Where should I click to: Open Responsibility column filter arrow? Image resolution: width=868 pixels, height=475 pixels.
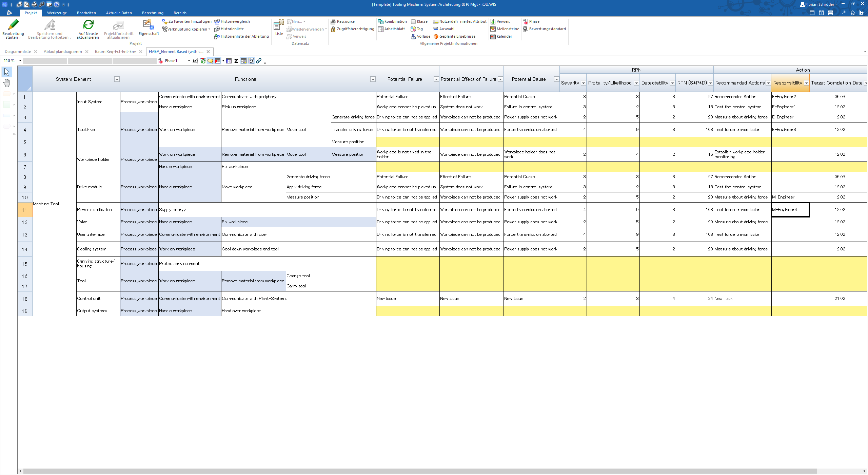point(806,83)
